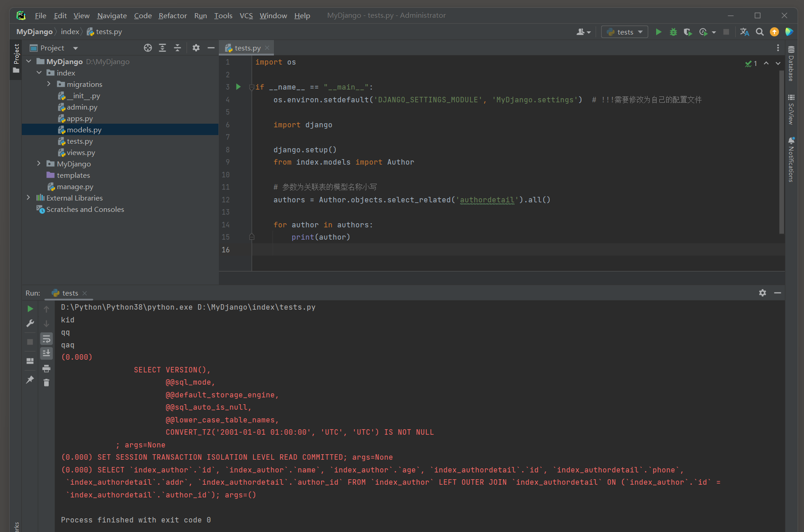Open editor tab options three-dot menu

click(x=778, y=48)
